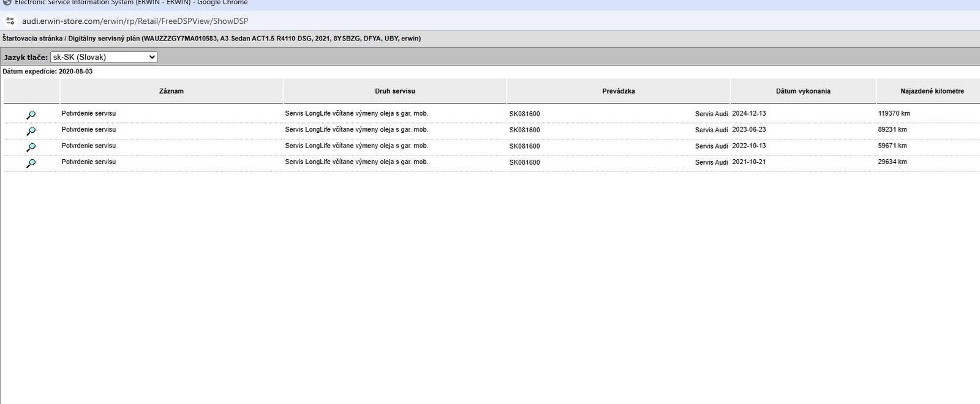Click the mileage value 59671 km
The width and height of the screenshot is (980, 404).
892,146
